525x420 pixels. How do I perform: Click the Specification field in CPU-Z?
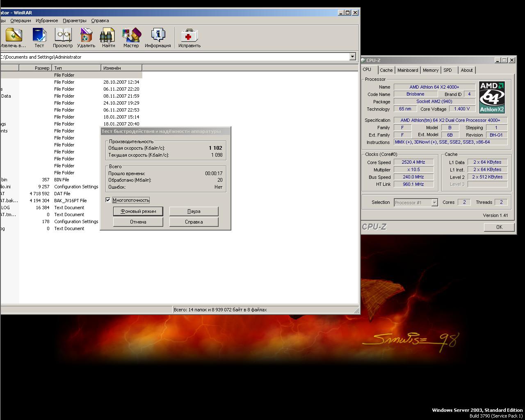click(x=450, y=120)
